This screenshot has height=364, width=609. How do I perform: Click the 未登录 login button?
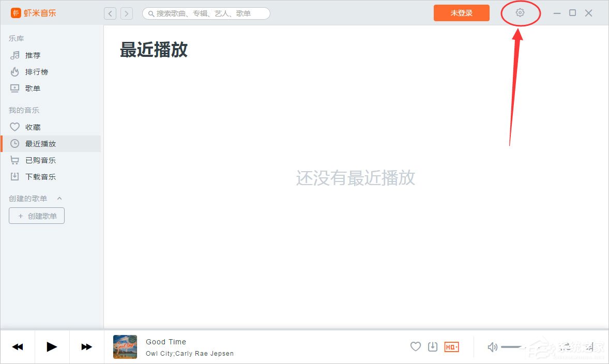click(461, 13)
